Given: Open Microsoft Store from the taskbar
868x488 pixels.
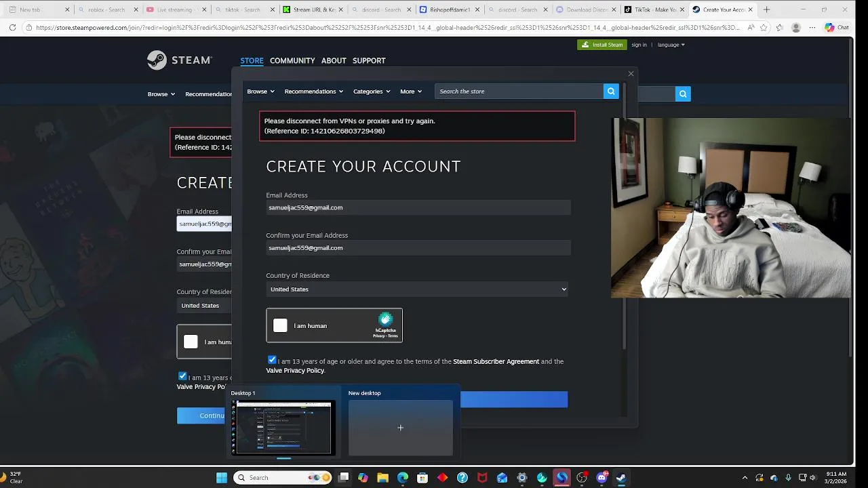Looking at the screenshot, I should pyautogui.click(x=422, y=478).
